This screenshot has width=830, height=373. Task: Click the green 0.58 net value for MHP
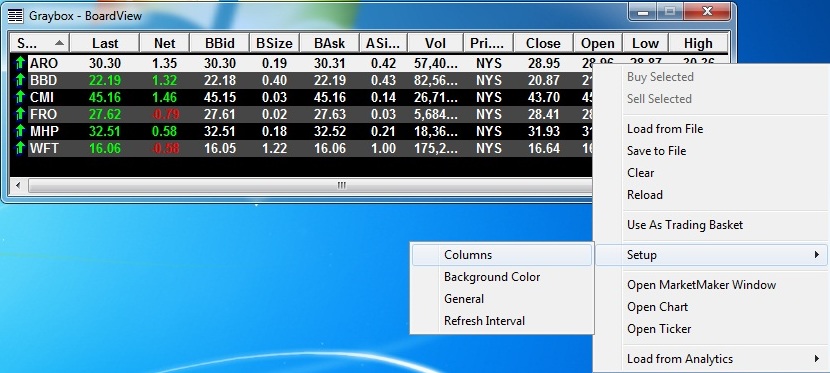165,131
